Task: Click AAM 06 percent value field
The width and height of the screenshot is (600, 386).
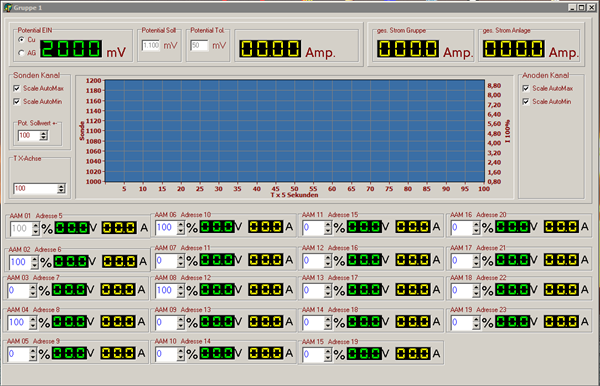Action: (x=166, y=228)
